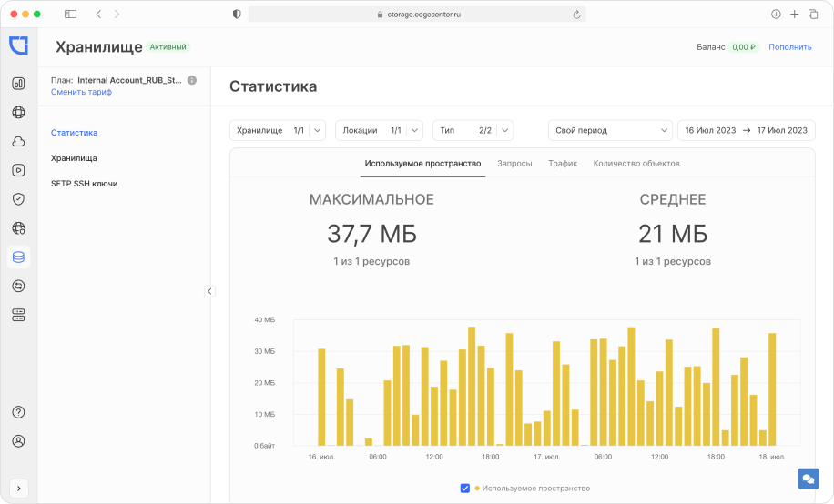Open the shield protection icon in the sidebar

click(18, 198)
